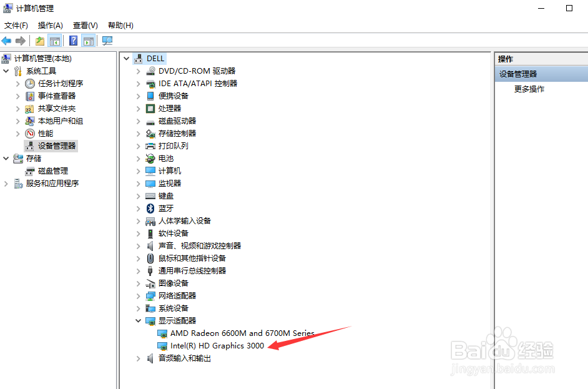Click the 鼠标和其他指针设备 mouse icon

tap(150, 258)
